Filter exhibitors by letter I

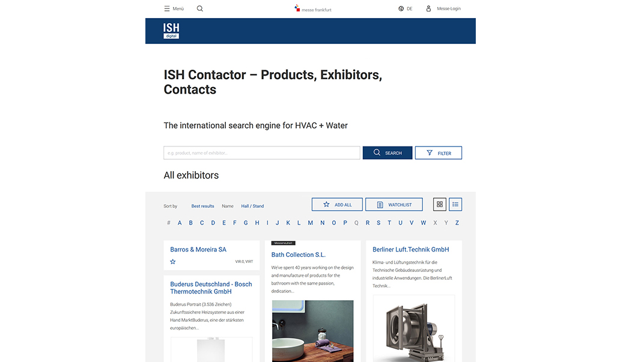pyautogui.click(x=267, y=223)
